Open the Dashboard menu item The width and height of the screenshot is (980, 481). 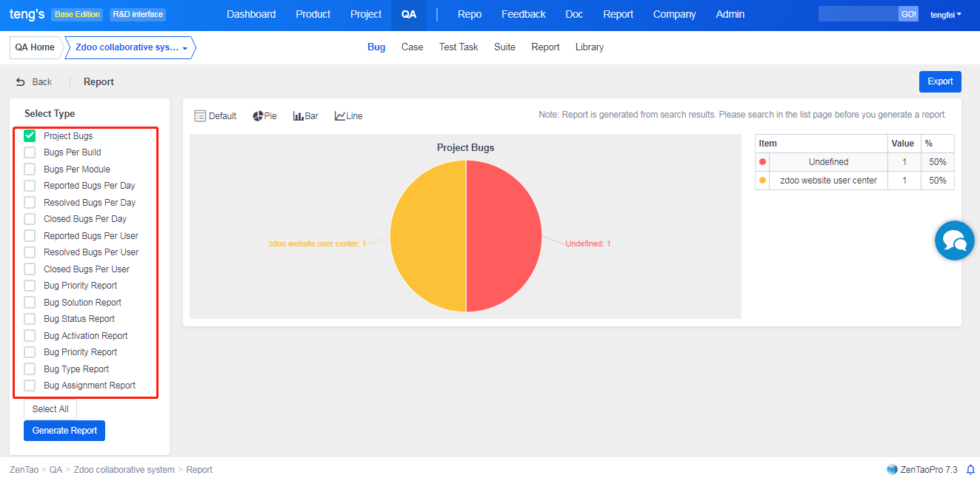(x=251, y=15)
